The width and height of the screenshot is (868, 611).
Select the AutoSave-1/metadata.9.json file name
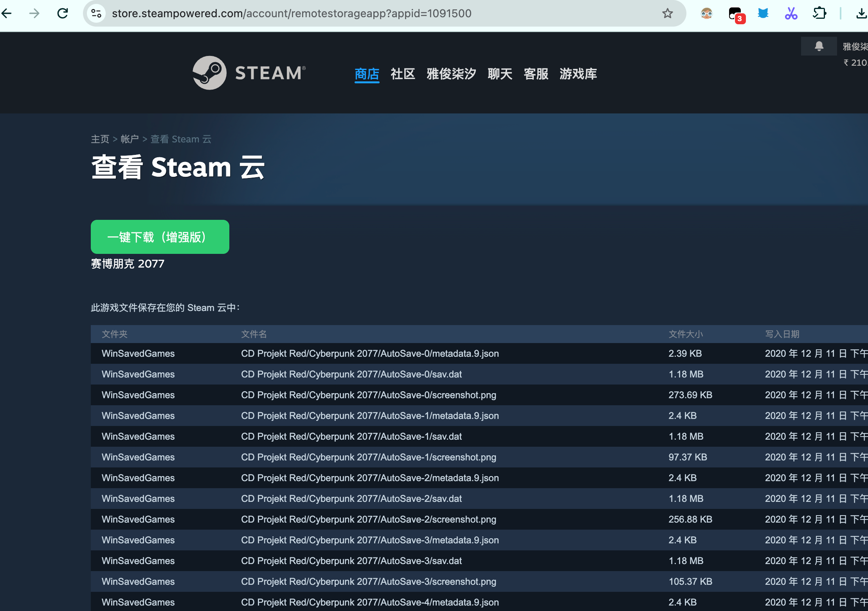click(x=370, y=416)
